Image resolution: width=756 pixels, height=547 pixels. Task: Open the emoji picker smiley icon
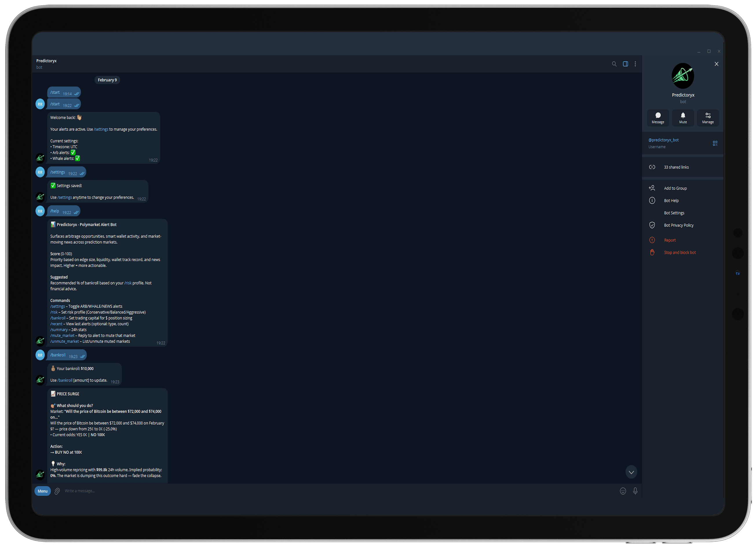(x=623, y=491)
